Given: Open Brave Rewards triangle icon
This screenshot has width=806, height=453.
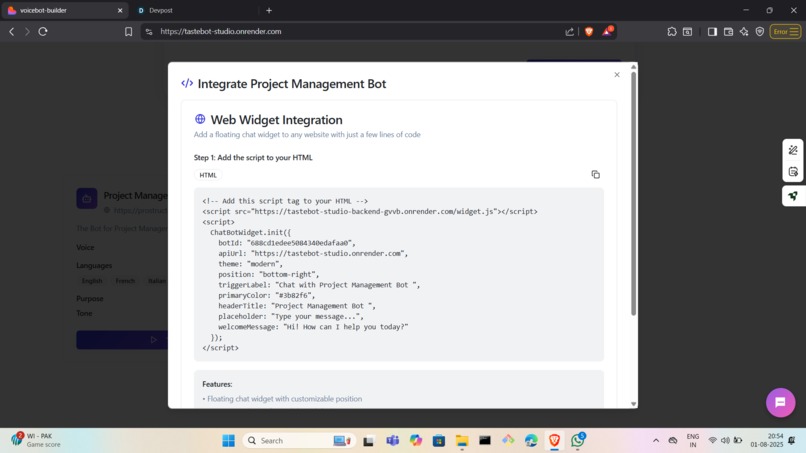Looking at the screenshot, I should [607, 31].
